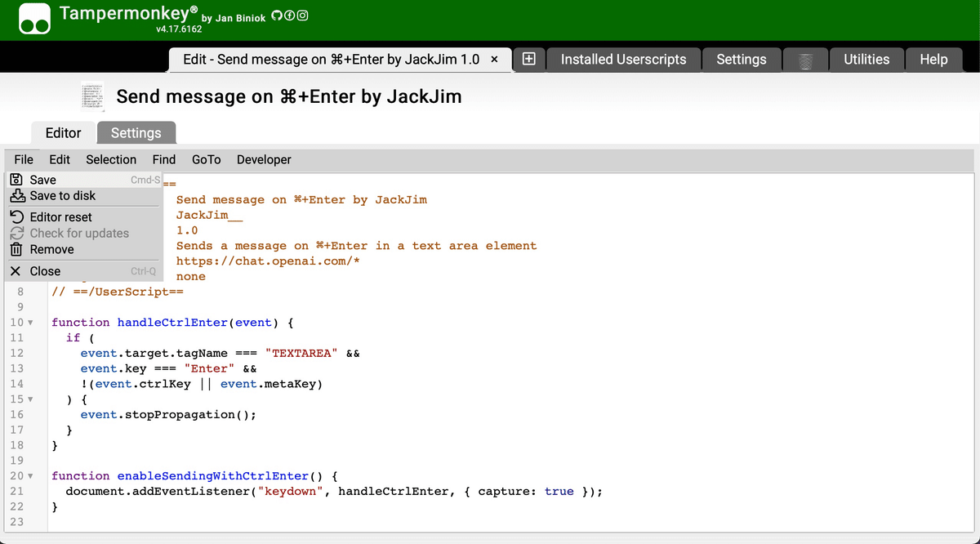Image resolution: width=980 pixels, height=544 pixels.
Task: Click the "TEXTAREA" string on line 12
Action: tap(301, 354)
